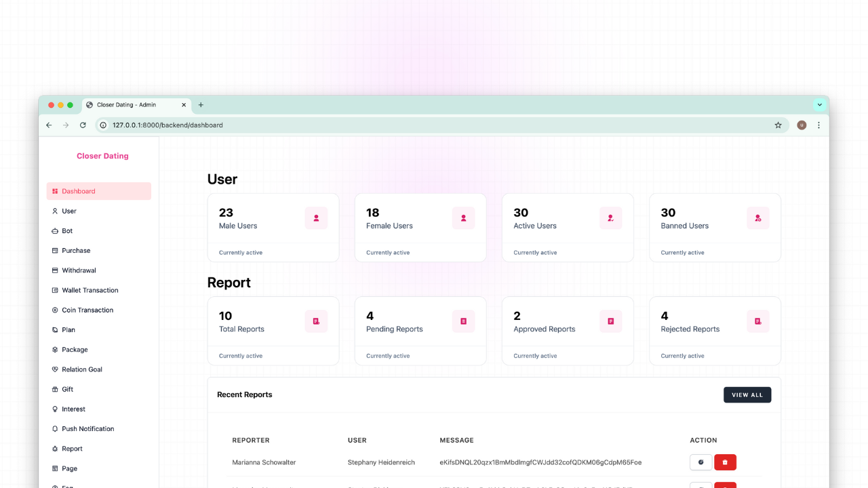
Task: Click the Active Users card icon
Action: (x=611, y=218)
